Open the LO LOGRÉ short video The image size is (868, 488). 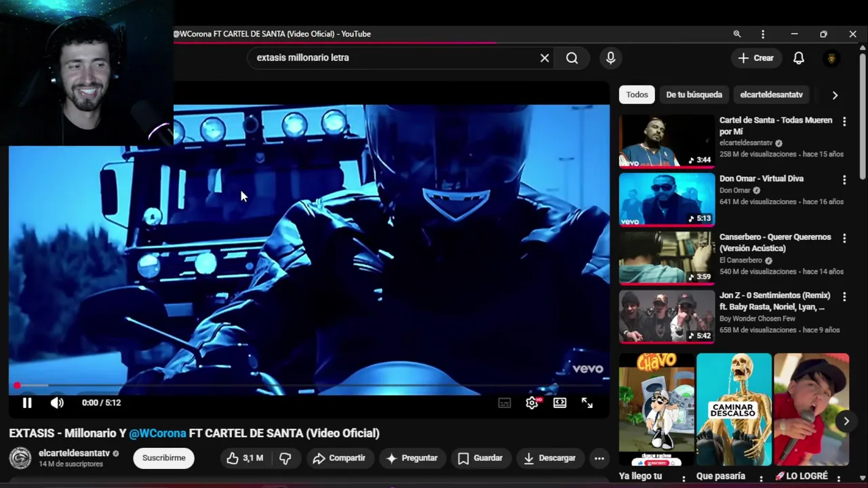[x=811, y=409]
